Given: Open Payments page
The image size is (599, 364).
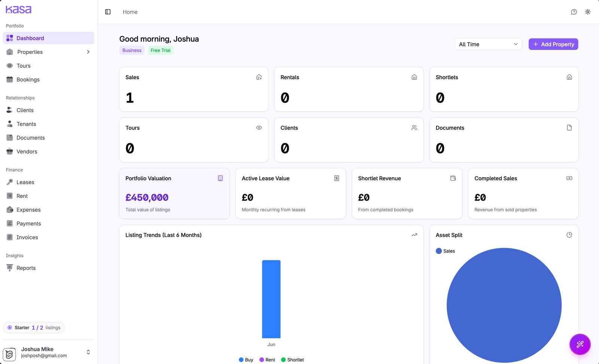Looking at the screenshot, I should 49,224.
